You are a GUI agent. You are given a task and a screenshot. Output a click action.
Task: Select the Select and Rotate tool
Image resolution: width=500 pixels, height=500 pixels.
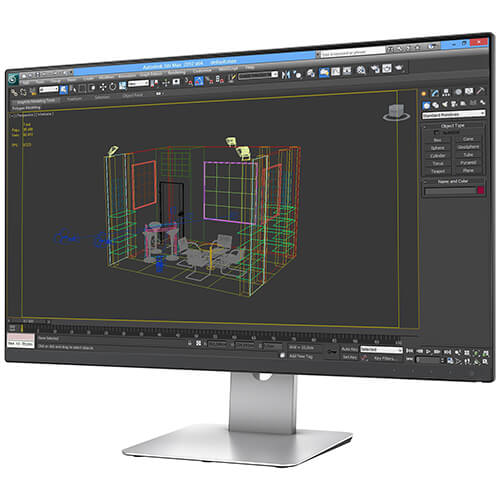tap(113, 87)
